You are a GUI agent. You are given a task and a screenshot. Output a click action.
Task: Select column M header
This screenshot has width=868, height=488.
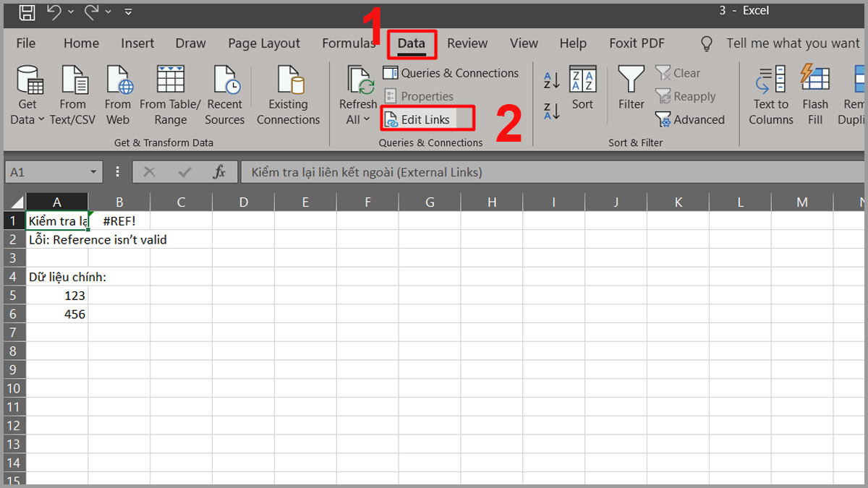coord(802,202)
